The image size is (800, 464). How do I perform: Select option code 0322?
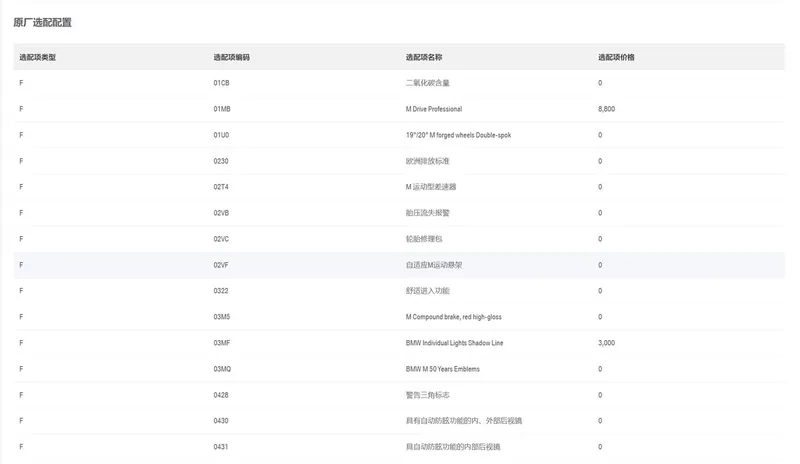221,290
